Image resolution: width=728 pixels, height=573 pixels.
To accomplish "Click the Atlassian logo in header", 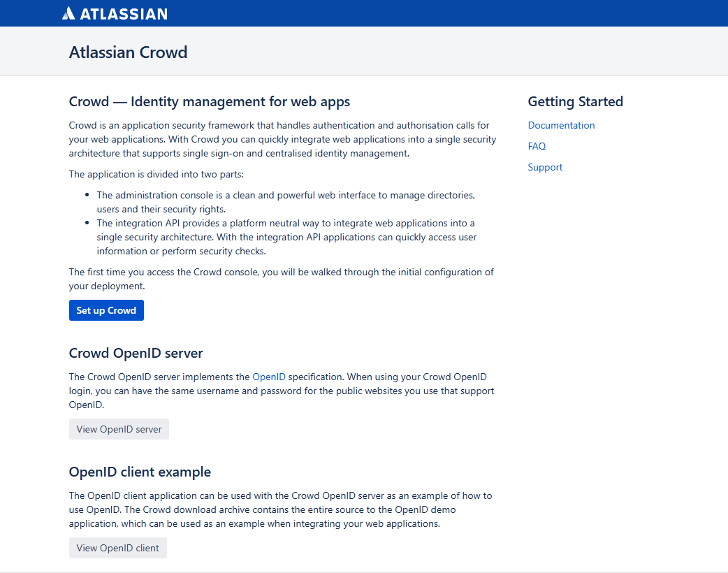I will point(115,13).
